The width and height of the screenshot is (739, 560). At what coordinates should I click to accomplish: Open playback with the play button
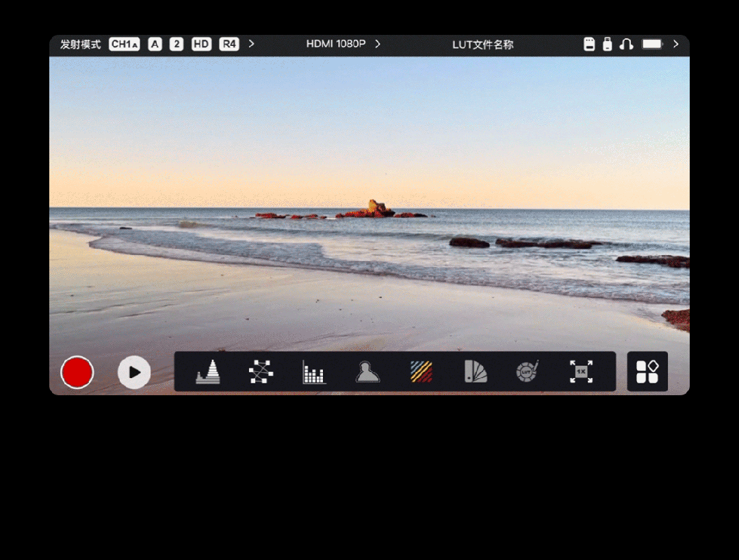(134, 373)
